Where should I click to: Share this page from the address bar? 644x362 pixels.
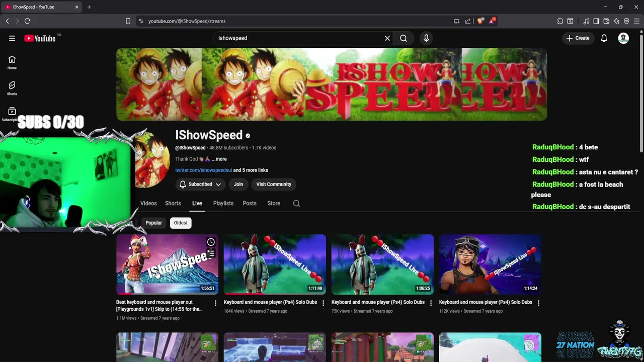point(468,21)
